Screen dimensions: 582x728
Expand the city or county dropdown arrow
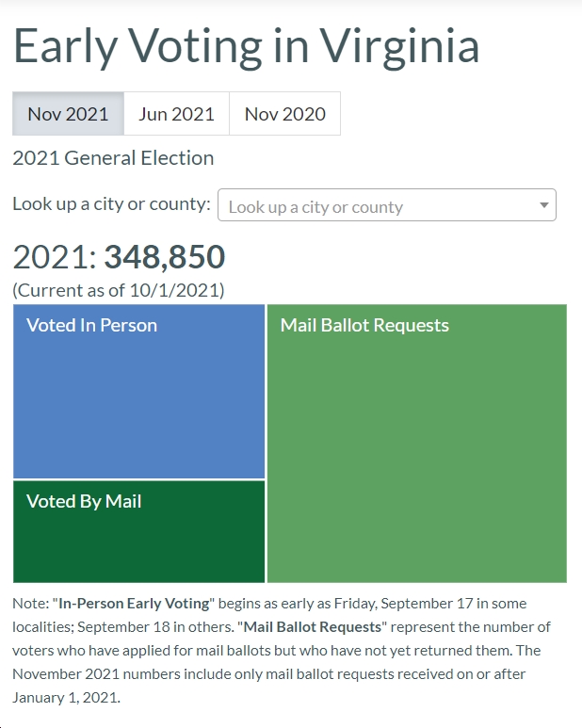point(544,204)
